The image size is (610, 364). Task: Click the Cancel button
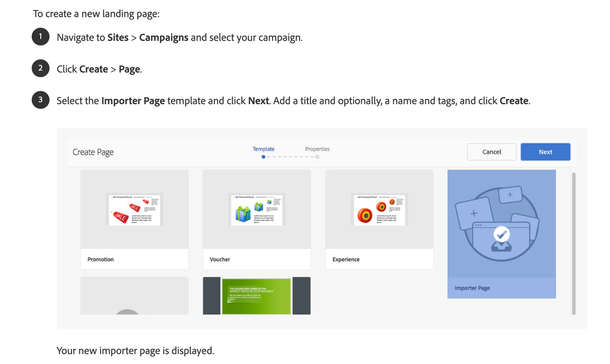tap(491, 152)
